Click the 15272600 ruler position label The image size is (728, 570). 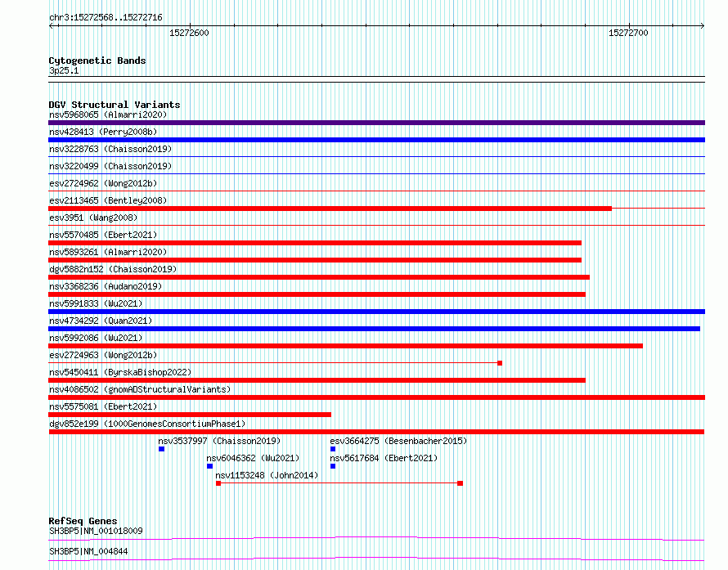coord(189,33)
